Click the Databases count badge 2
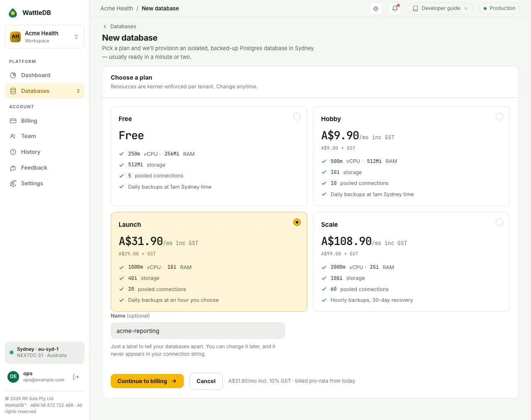Viewport: 531px width, 420px height. (78, 91)
